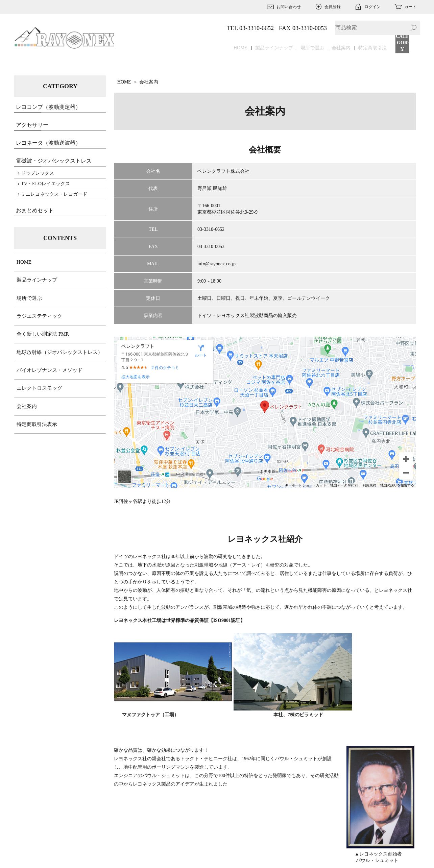Click サミットストア 本天沼店 marker

click(230, 355)
